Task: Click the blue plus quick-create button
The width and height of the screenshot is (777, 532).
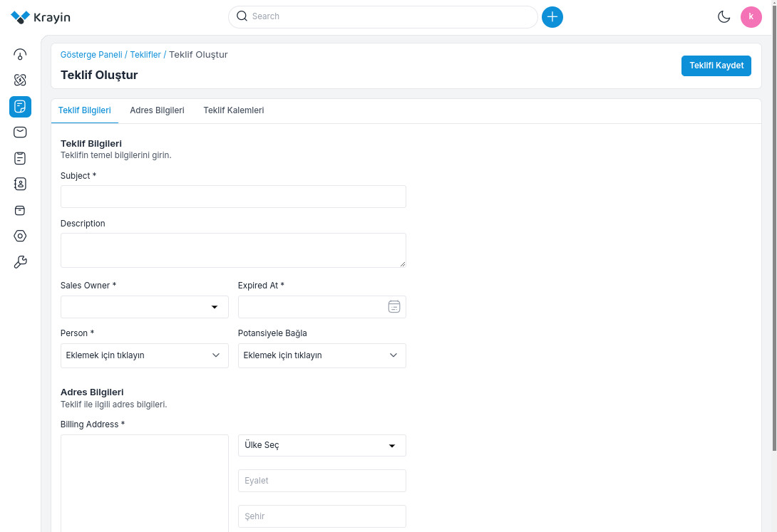Action: [x=552, y=16]
